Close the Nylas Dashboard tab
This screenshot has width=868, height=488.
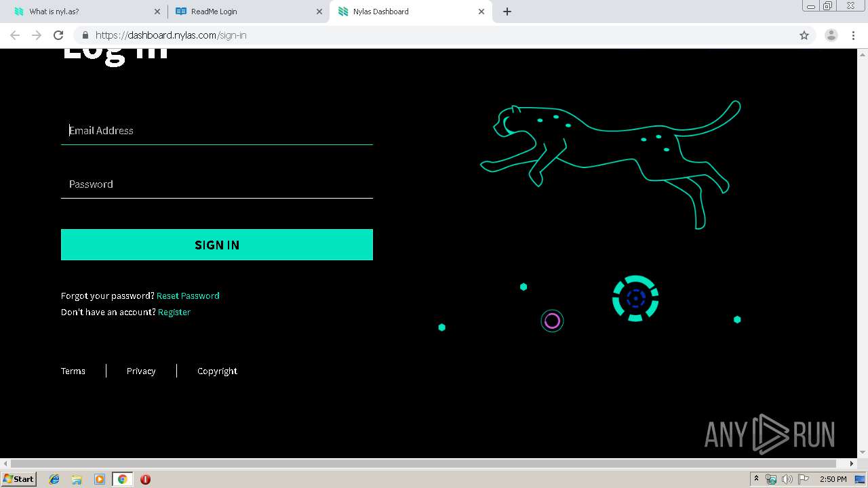[x=481, y=12]
